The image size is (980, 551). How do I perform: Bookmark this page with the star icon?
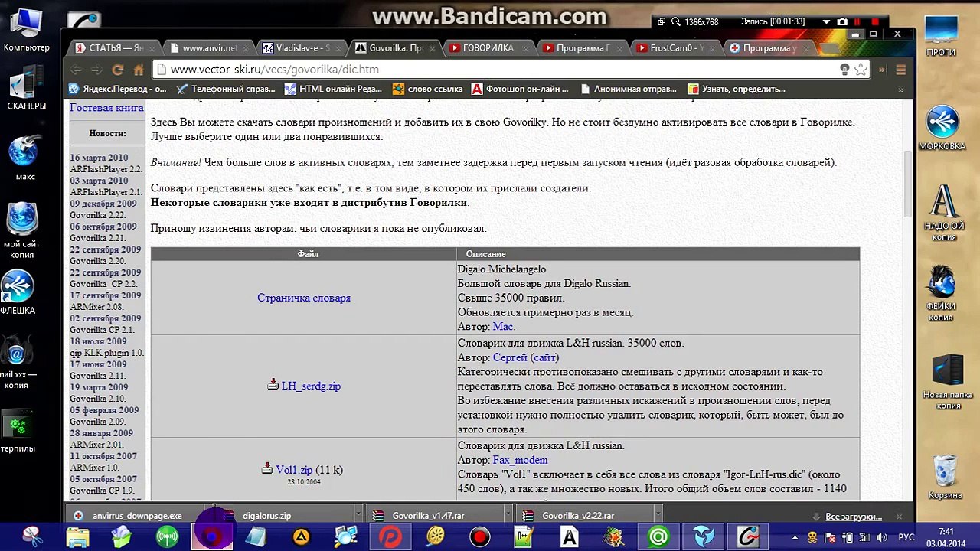point(861,70)
